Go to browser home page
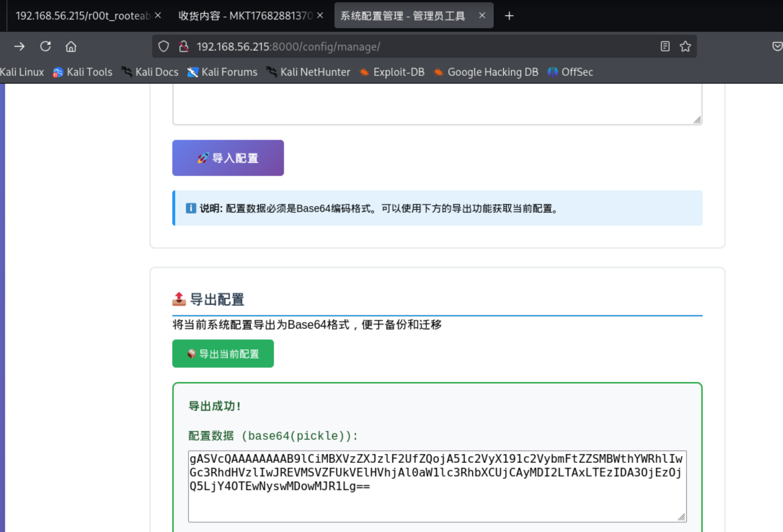Image resolution: width=783 pixels, height=532 pixels. click(71, 46)
